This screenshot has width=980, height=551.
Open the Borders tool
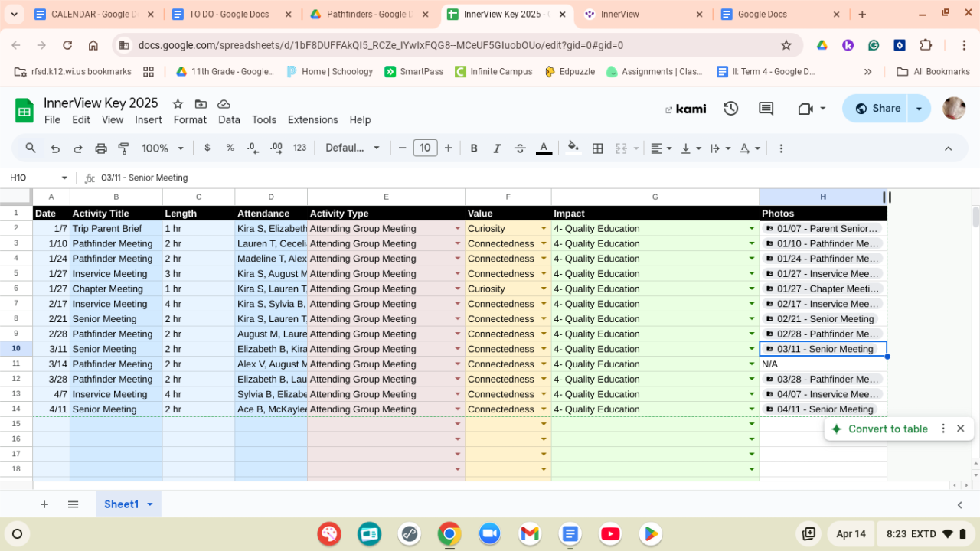click(598, 148)
